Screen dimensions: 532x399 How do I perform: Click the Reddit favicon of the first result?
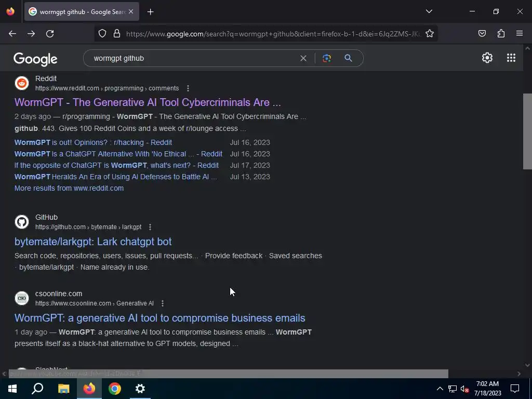coord(22,83)
